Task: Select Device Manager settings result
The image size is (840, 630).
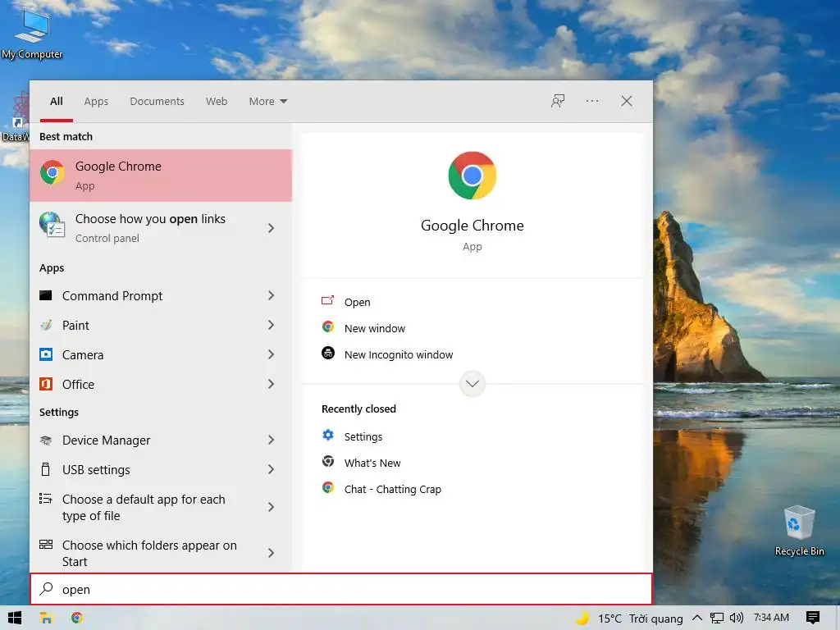Action: [x=161, y=441]
